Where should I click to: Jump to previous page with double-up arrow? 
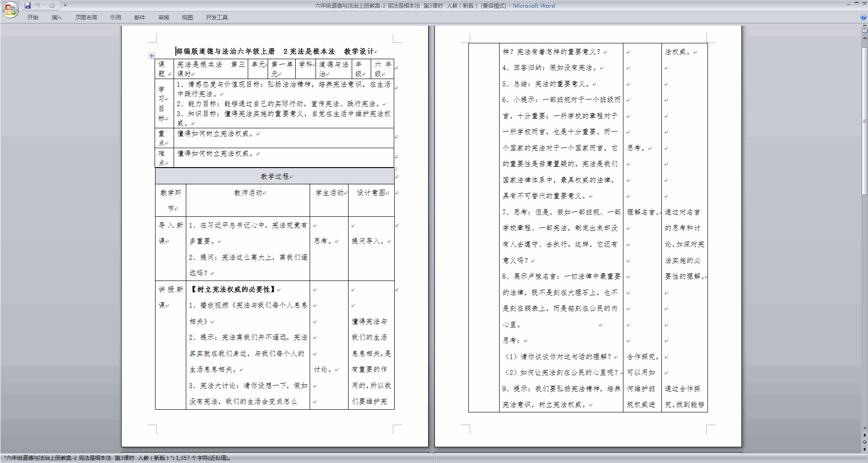[x=864, y=435]
